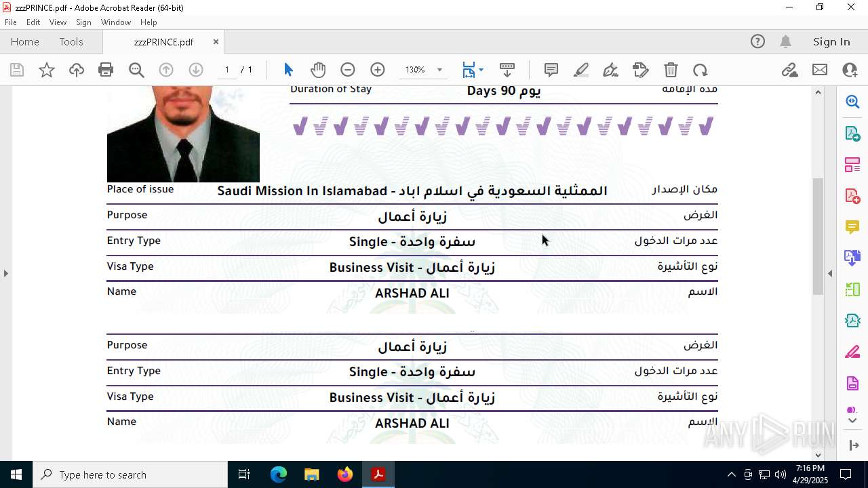Show hidden system tray icons chevron
Viewport: 868px width, 488px height.
pos(731,474)
